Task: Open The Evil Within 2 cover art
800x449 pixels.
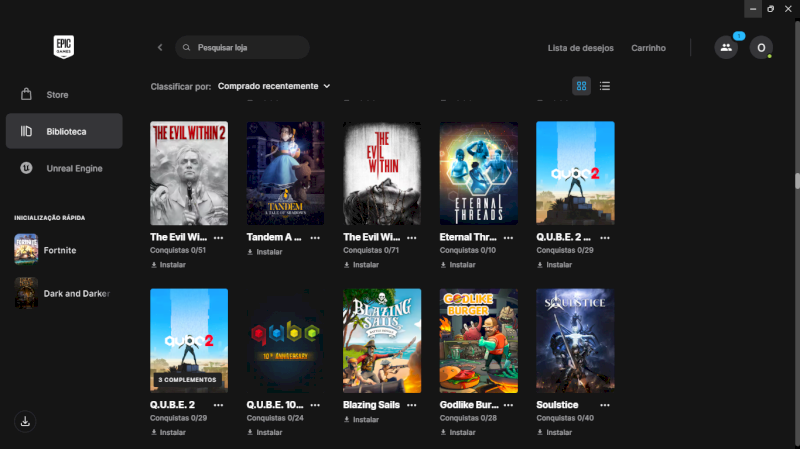Action: 189,173
